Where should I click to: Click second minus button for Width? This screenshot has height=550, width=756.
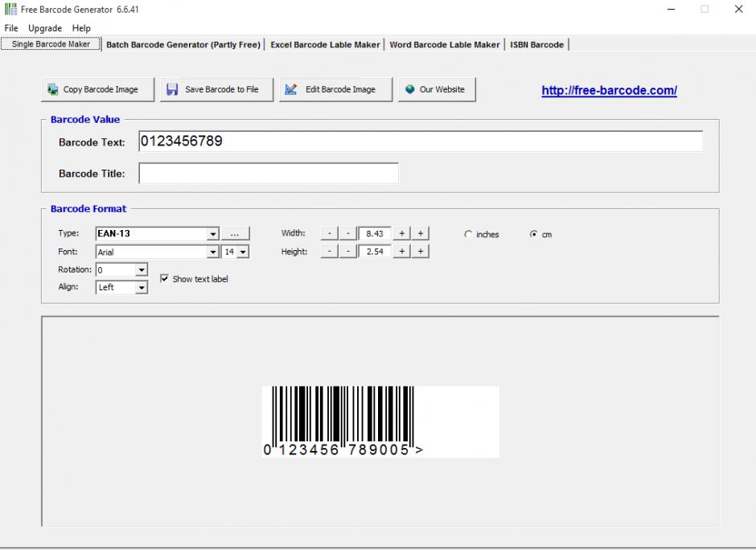tap(347, 234)
